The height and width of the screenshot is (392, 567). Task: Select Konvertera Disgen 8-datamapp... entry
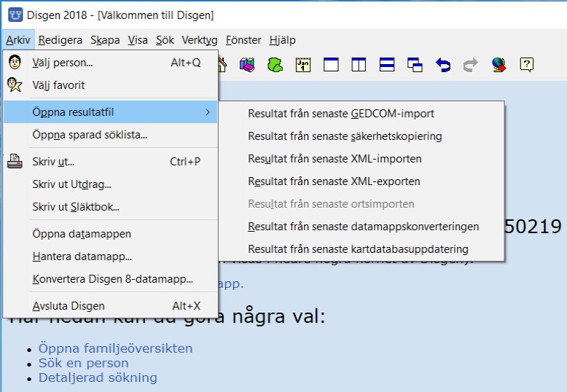[111, 279]
